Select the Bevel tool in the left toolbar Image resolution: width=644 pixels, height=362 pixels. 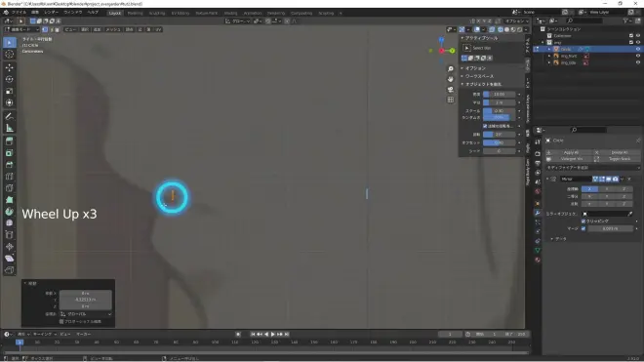point(10,165)
